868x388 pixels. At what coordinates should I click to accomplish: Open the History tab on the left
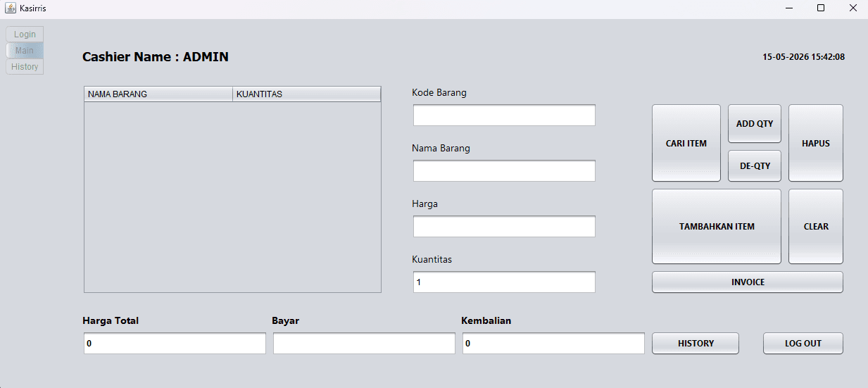click(x=25, y=67)
